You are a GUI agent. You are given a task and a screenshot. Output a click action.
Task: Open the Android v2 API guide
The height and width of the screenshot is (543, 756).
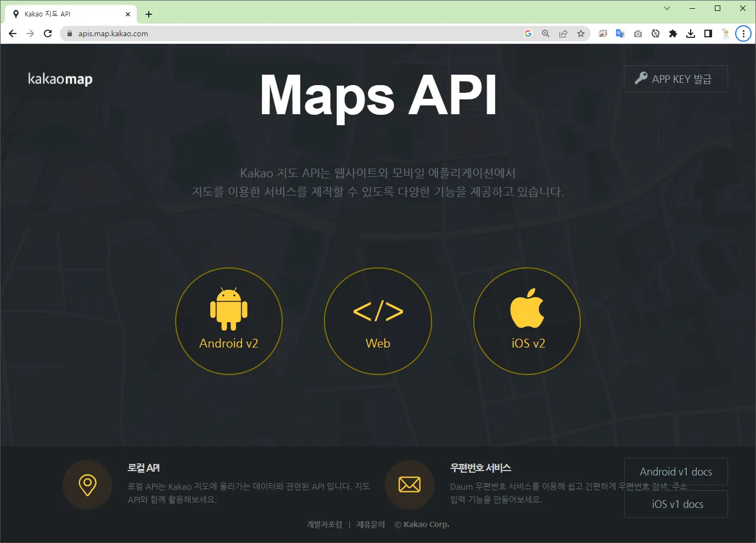pos(229,321)
